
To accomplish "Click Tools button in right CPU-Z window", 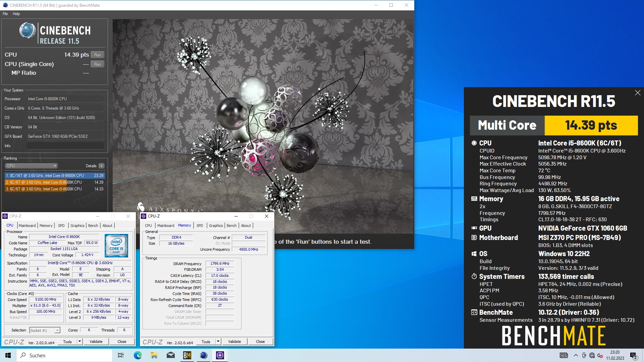I will 206,342.
